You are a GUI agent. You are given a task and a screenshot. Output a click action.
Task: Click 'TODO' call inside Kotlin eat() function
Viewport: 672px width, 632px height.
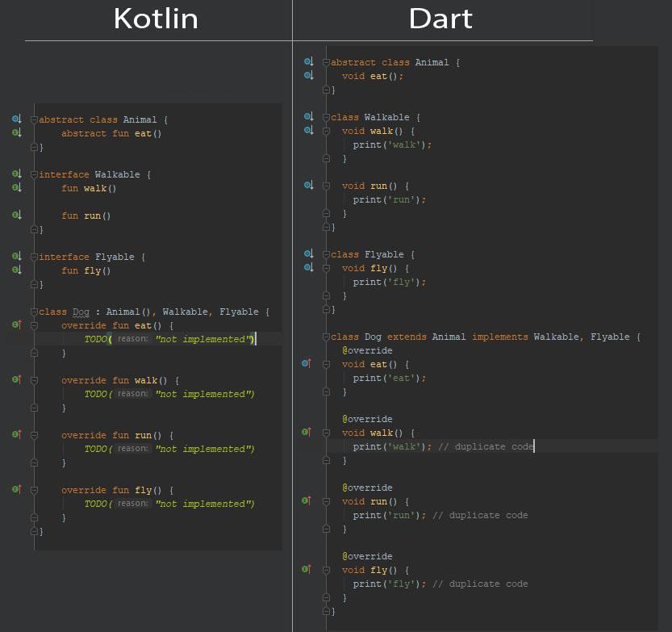[x=95, y=339]
